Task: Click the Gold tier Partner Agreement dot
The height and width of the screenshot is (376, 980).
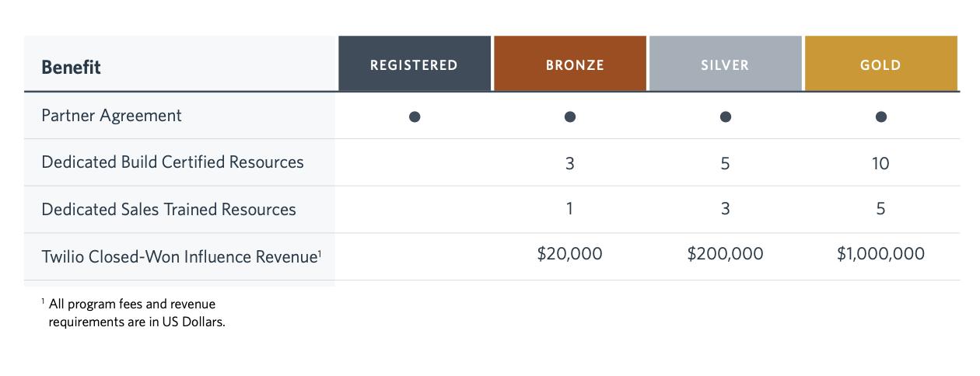Action: pos(881,117)
